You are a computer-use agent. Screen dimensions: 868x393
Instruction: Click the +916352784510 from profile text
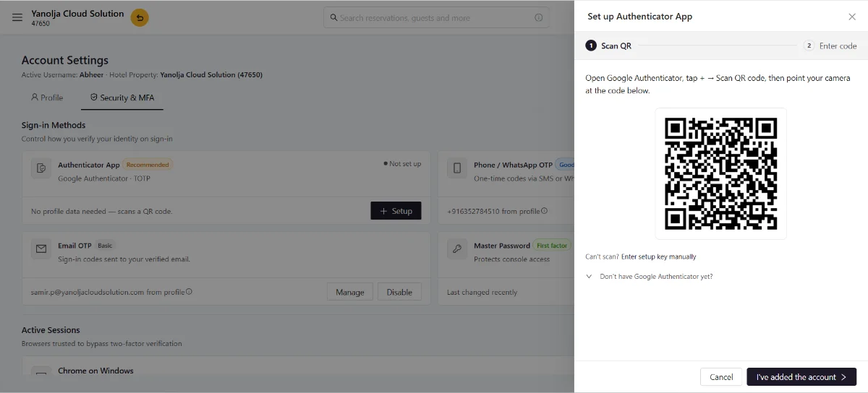pos(493,211)
